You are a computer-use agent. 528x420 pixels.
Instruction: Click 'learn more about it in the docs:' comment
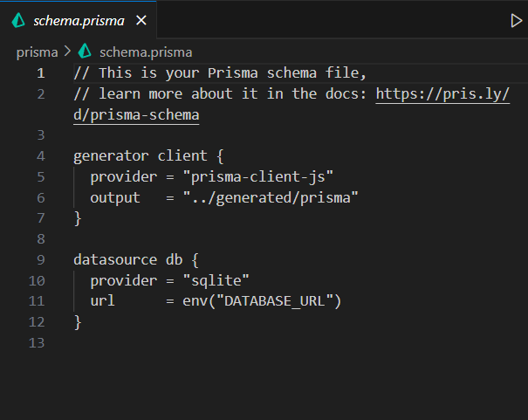(x=233, y=94)
